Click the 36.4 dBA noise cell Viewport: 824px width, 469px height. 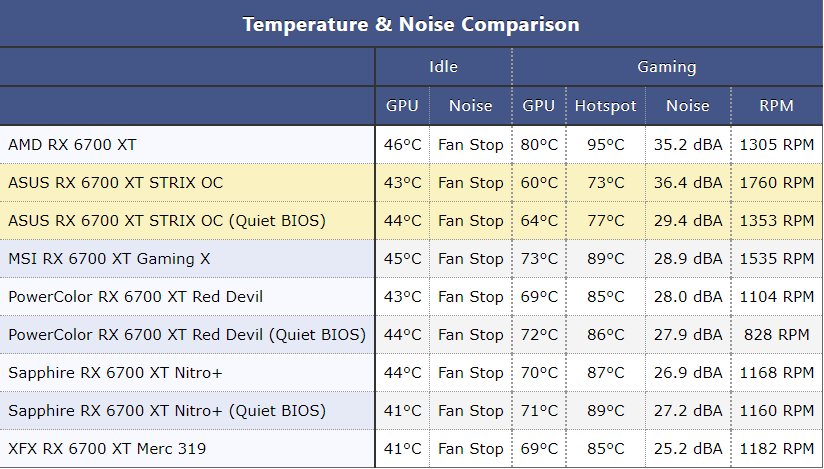(x=687, y=183)
